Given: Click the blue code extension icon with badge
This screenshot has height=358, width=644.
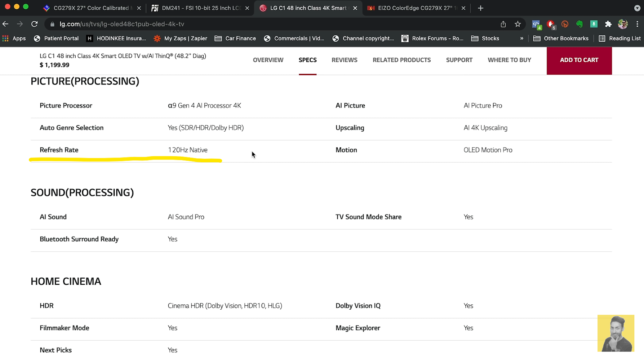Looking at the screenshot, I should point(537,25).
